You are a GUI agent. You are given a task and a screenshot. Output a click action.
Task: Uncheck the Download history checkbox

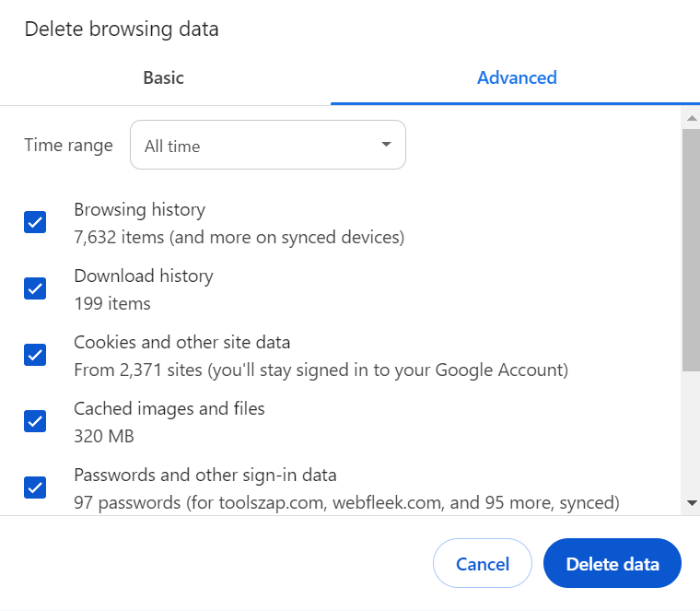(35, 288)
